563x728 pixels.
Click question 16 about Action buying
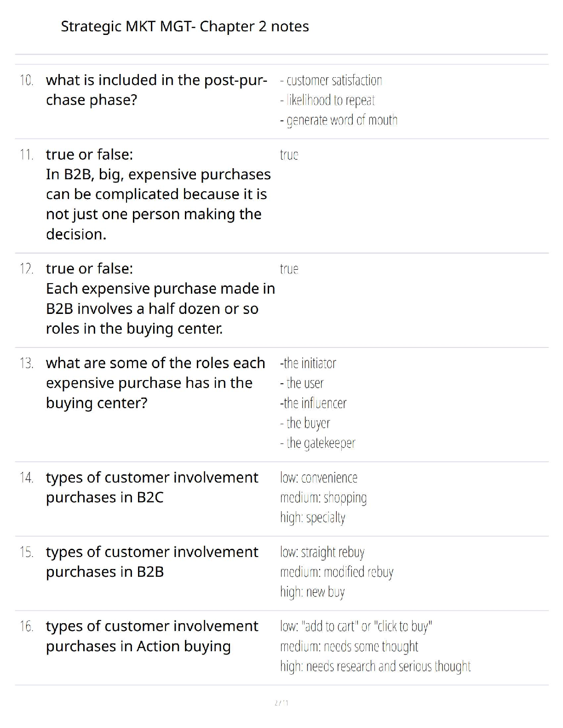(152, 636)
